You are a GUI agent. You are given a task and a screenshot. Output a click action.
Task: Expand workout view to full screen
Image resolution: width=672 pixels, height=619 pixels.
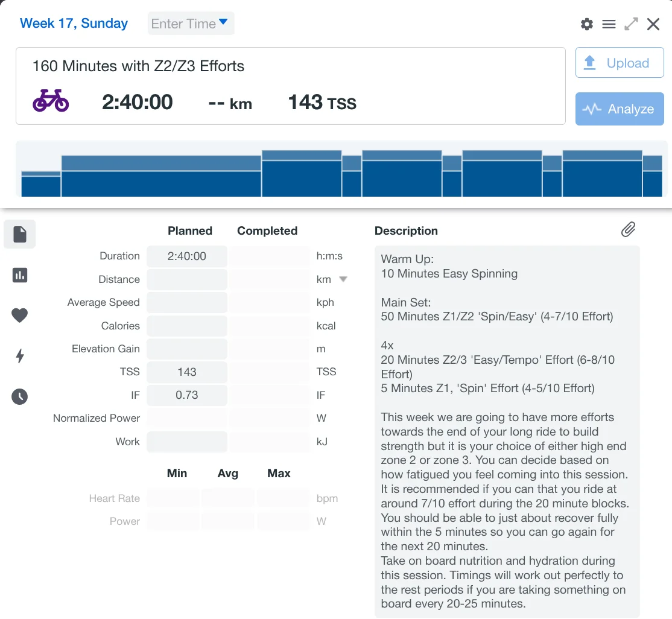631,24
